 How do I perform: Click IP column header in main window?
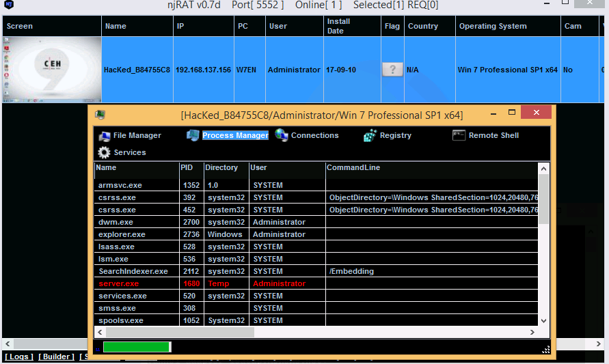204,26
